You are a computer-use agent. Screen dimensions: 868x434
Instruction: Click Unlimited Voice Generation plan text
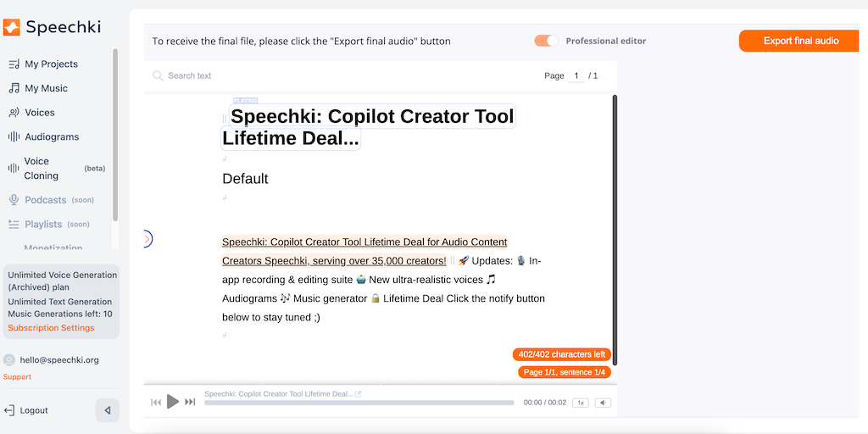(63, 281)
